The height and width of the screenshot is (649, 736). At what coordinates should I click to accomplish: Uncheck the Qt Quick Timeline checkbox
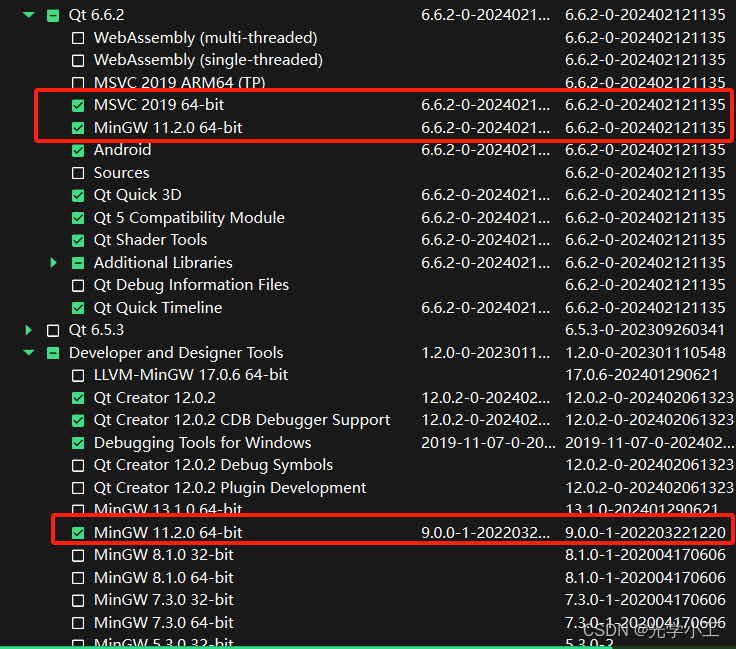point(78,308)
